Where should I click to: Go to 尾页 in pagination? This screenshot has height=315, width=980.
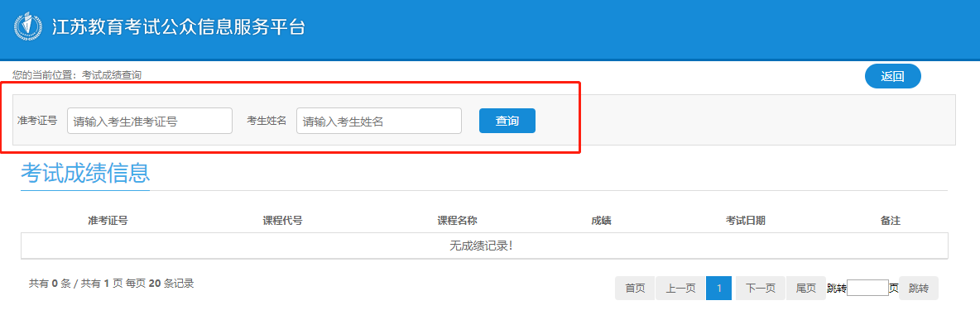pyautogui.click(x=805, y=289)
